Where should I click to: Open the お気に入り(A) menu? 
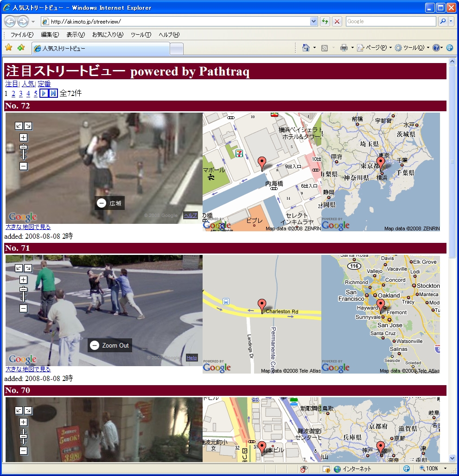coord(108,35)
